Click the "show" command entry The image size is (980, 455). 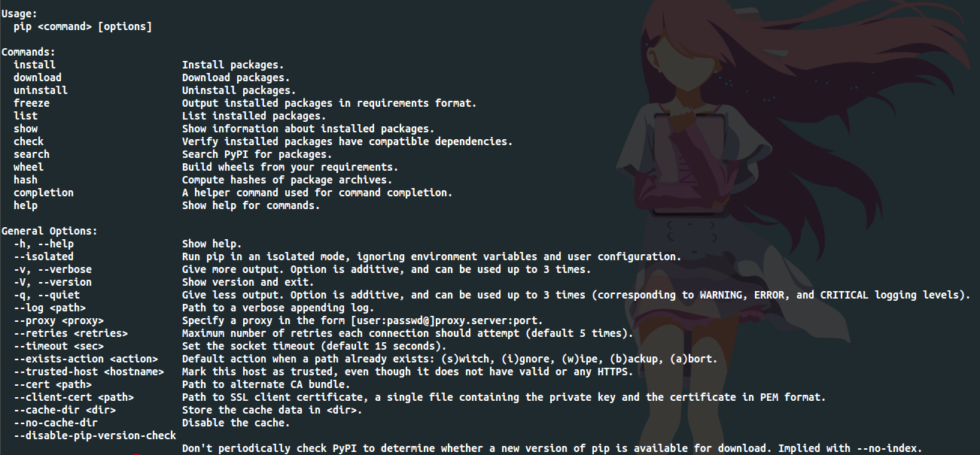[26, 129]
